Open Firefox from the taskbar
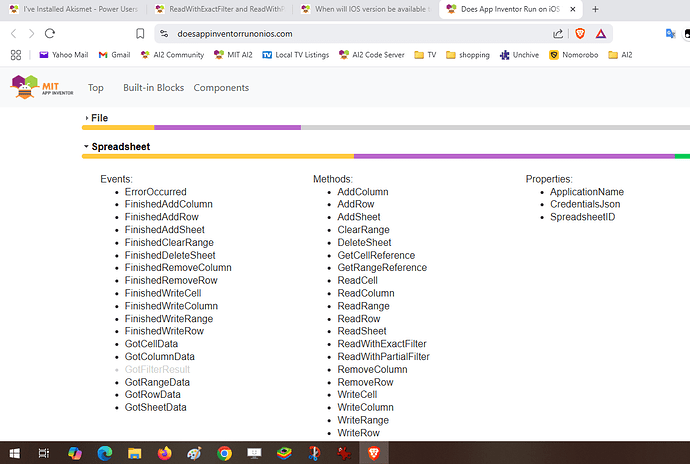 tap(165, 453)
